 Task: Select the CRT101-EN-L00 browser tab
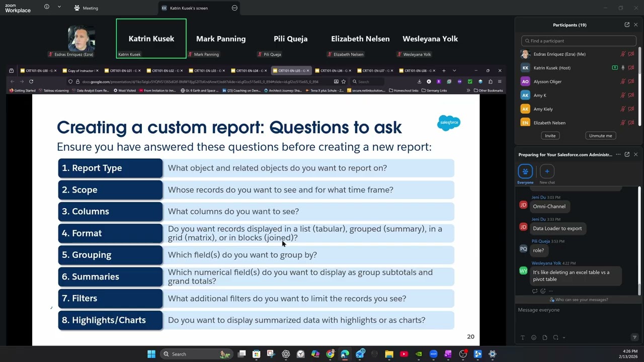(x=38, y=70)
